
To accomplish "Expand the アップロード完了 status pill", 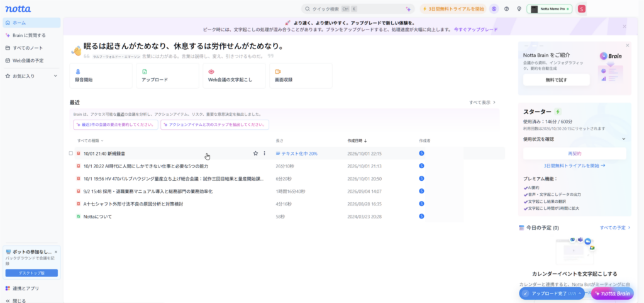I will tap(552, 294).
